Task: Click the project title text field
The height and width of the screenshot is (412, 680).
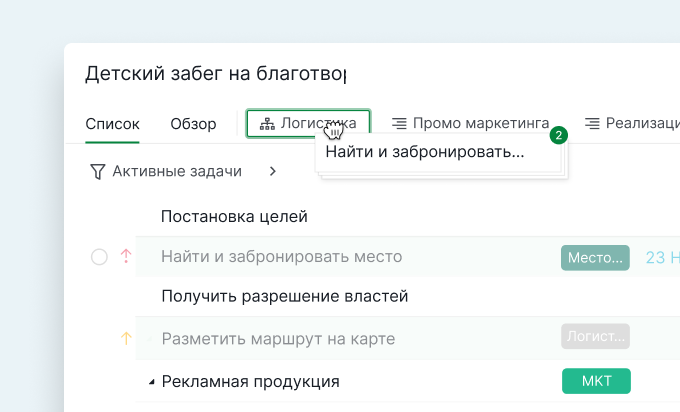Action: click(x=215, y=73)
